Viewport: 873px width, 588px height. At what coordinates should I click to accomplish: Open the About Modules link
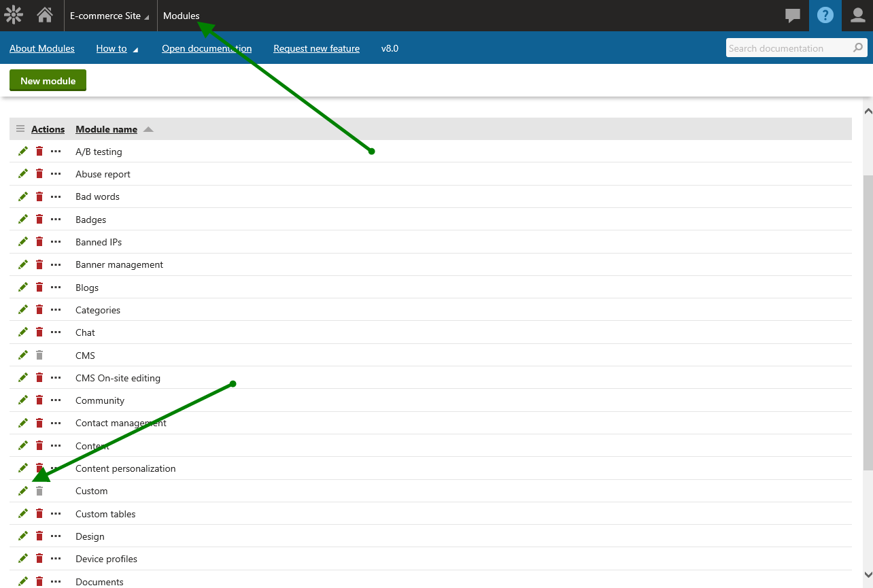coord(42,48)
